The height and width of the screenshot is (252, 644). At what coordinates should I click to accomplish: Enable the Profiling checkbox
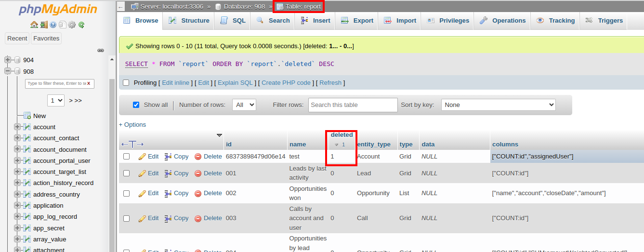[x=126, y=83]
